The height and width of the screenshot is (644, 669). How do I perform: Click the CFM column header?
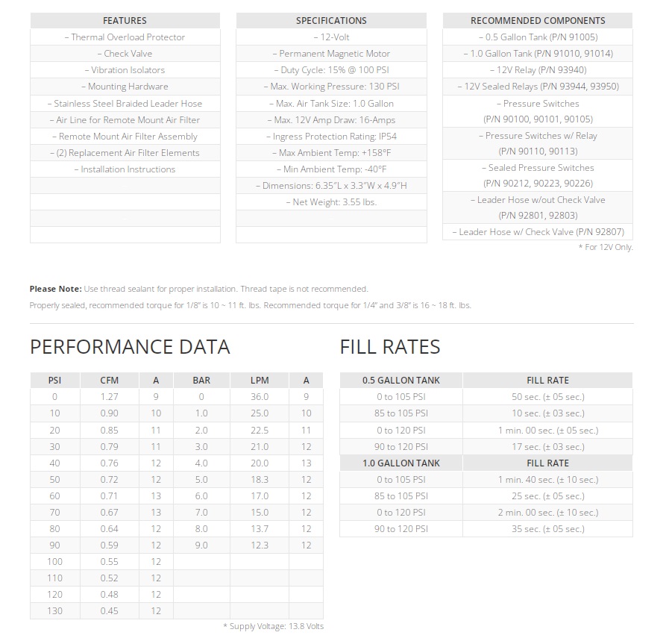(x=109, y=381)
